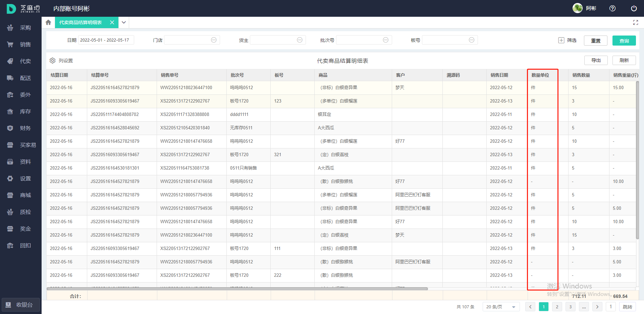644x314 pixels.
Task: Open the 财务 finance shield icon
Action: pos(10,128)
